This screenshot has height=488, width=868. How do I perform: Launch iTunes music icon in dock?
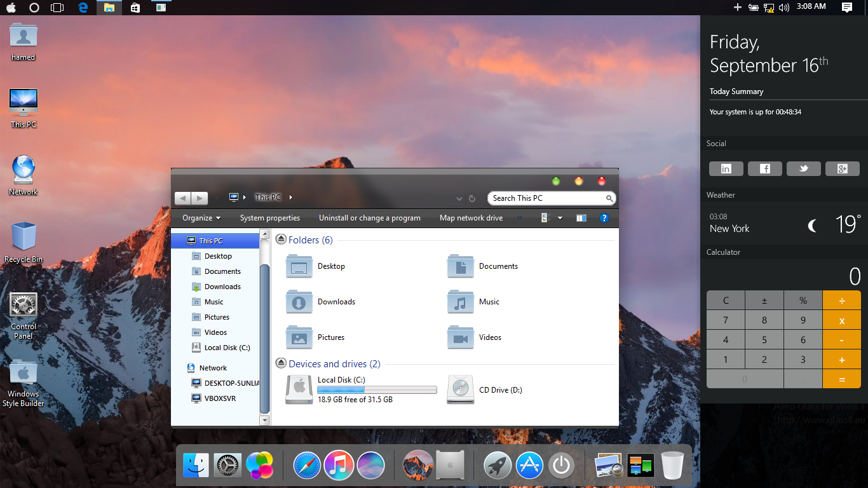click(339, 466)
